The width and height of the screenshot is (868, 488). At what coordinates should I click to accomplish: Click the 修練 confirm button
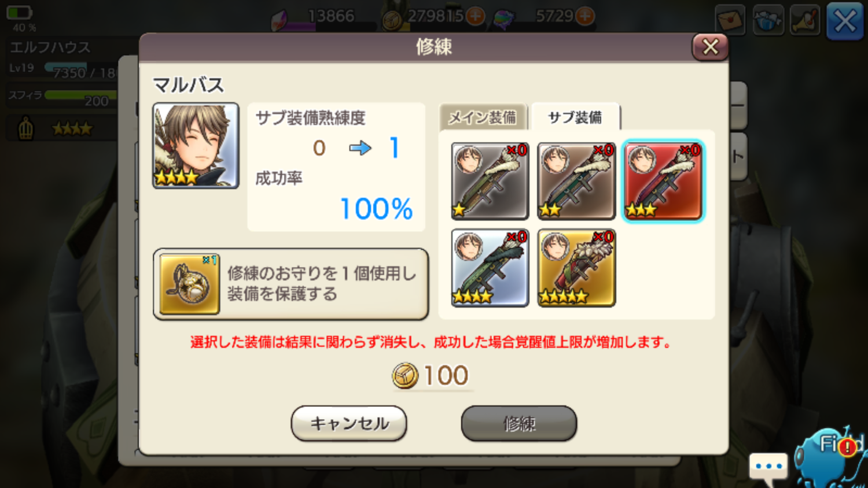coord(519,423)
